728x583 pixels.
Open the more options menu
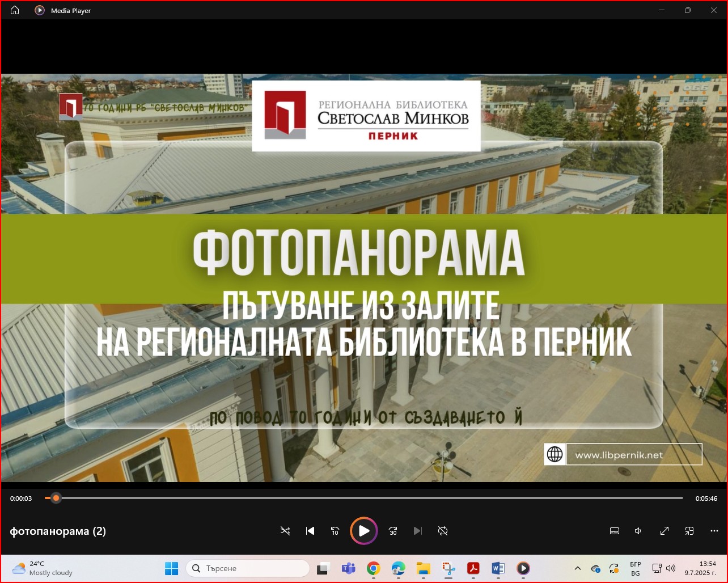(714, 531)
